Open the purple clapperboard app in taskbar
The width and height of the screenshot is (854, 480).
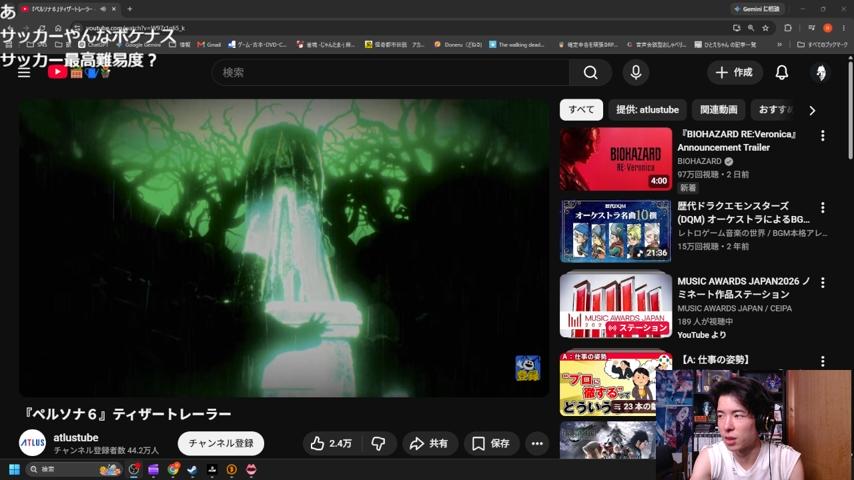tap(153, 469)
